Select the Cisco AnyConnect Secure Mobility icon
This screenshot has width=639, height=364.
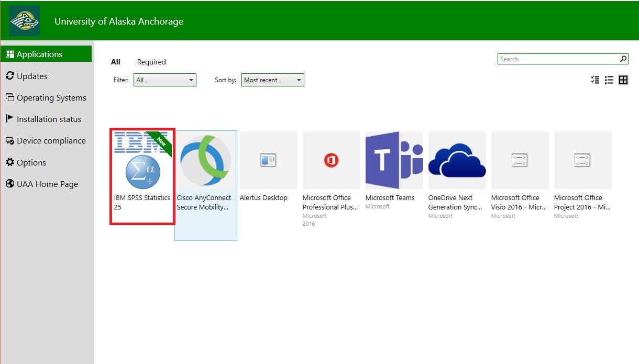click(205, 160)
